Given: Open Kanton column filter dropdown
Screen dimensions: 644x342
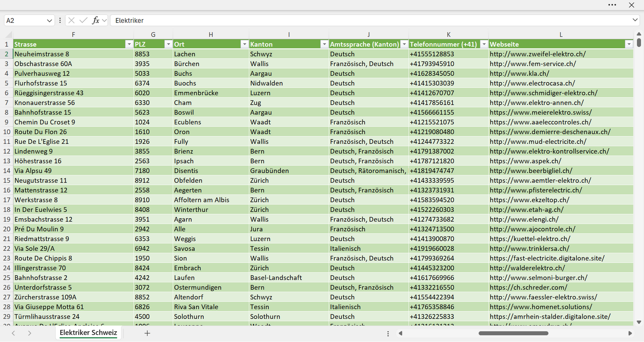Looking at the screenshot, I should point(324,44).
